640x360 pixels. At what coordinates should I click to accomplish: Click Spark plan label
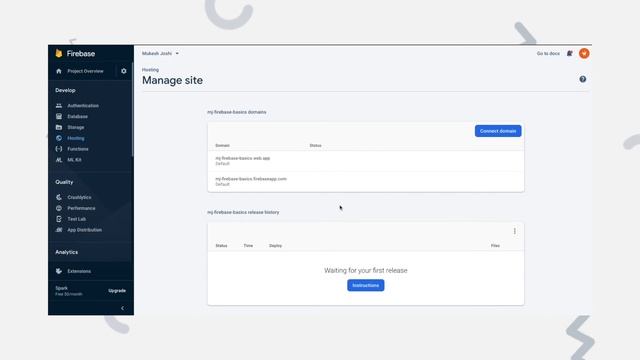62,288
